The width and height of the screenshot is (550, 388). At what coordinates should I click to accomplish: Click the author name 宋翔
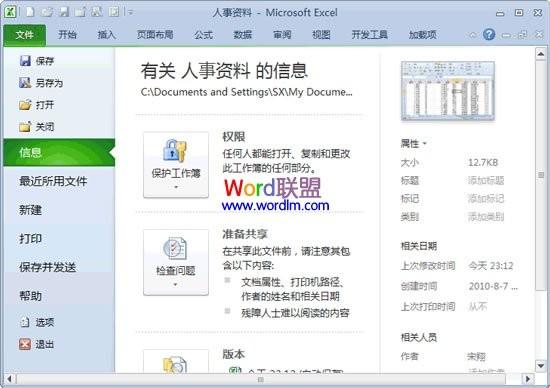coord(476,357)
